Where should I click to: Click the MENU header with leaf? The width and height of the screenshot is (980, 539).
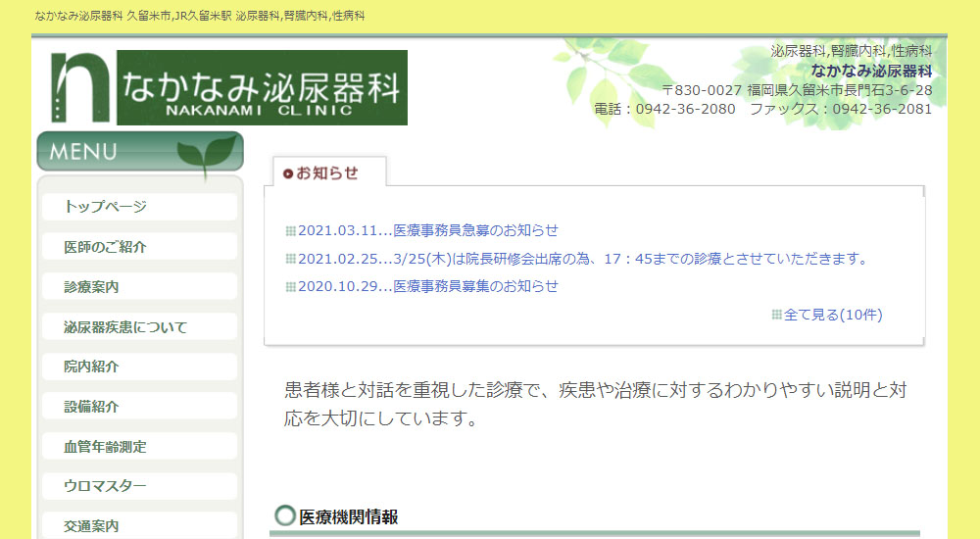click(140, 151)
